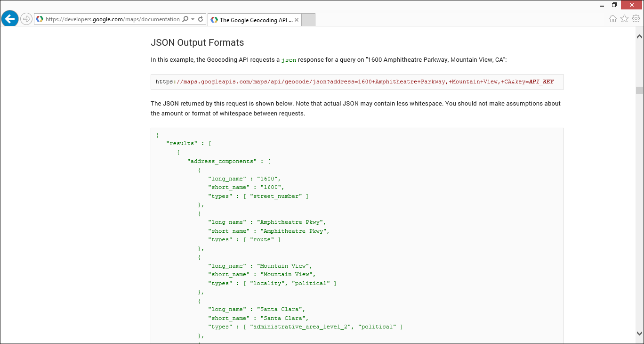644x344 pixels.
Task: Select The Google Geocoding API tab
Action: click(x=254, y=20)
